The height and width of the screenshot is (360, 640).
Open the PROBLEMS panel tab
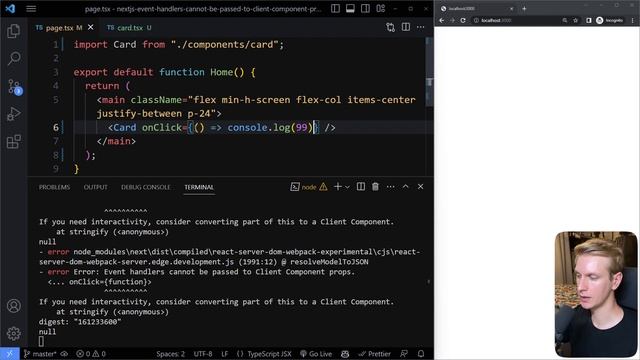point(54,187)
